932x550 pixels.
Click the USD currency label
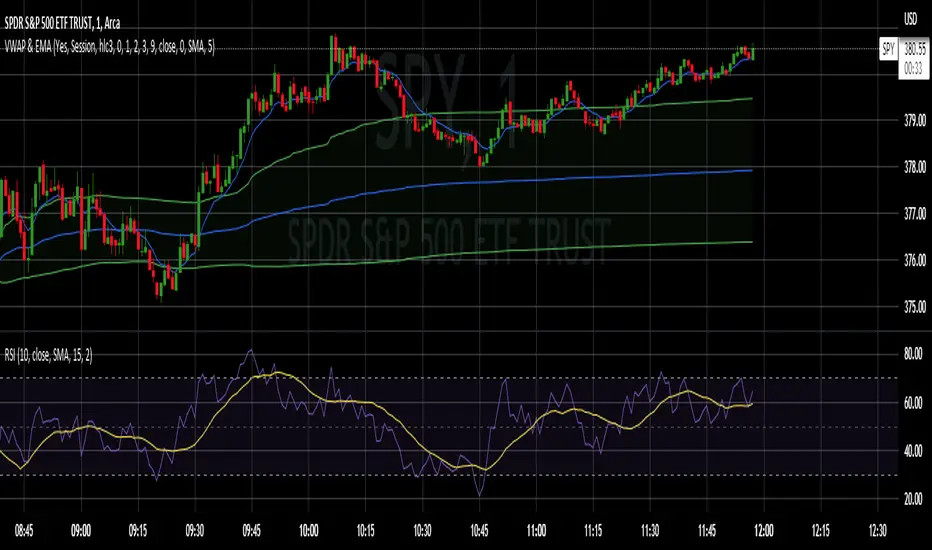click(x=911, y=19)
